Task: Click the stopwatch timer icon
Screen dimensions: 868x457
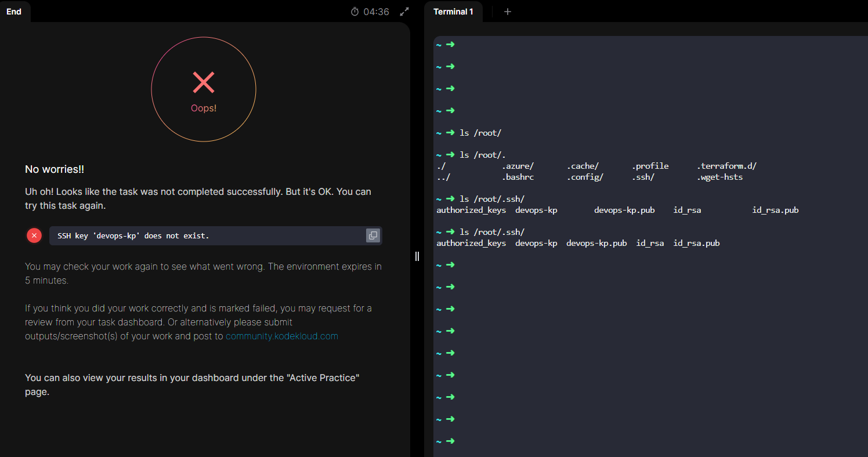Action: tap(355, 12)
